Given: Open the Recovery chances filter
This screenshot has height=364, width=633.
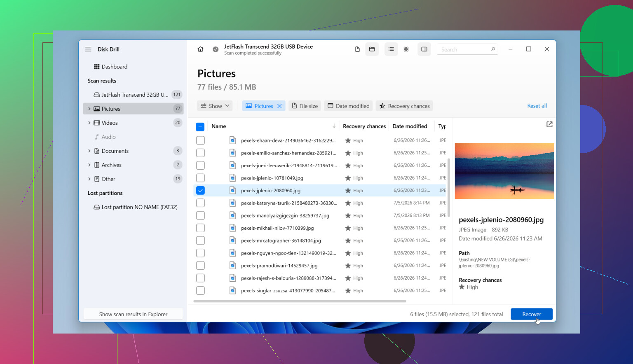Looking at the screenshot, I should 404,106.
